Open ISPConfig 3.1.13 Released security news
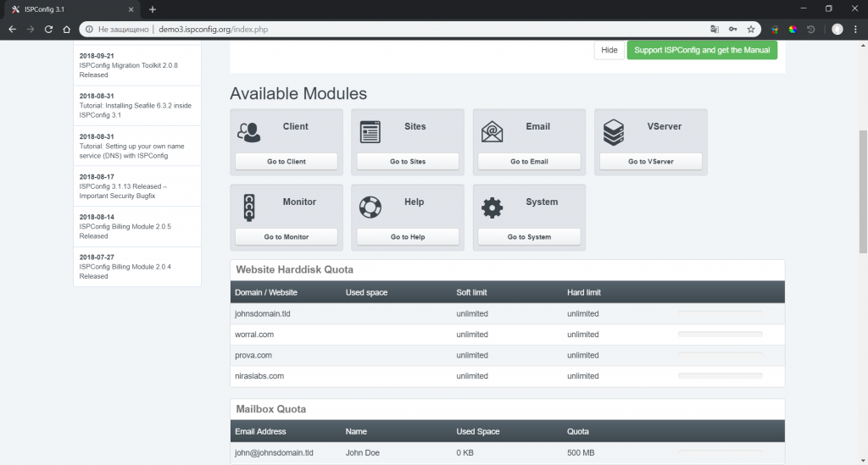This screenshot has height=465, width=868. [137, 186]
